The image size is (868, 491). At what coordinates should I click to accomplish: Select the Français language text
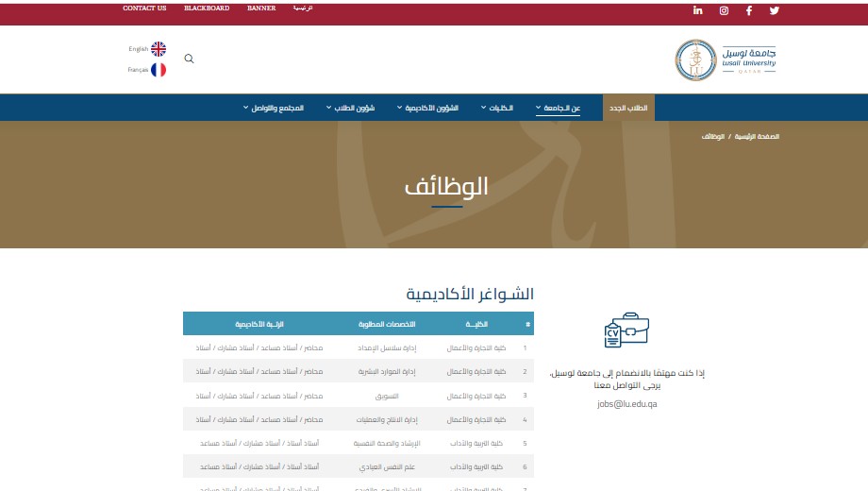pos(138,70)
